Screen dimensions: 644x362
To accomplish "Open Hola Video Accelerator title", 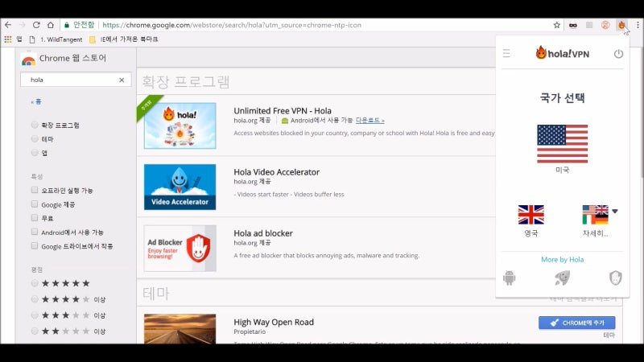I will click(276, 172).
